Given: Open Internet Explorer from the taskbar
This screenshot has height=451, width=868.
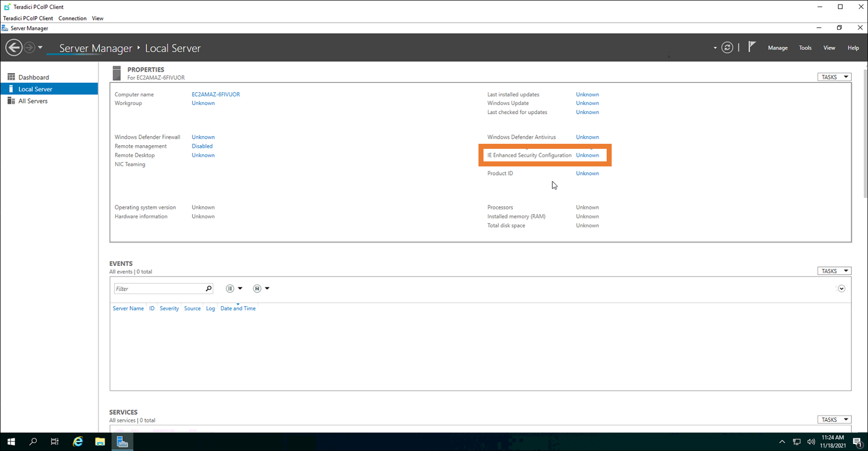Looking at the screenshot, I should pos(77,441).
